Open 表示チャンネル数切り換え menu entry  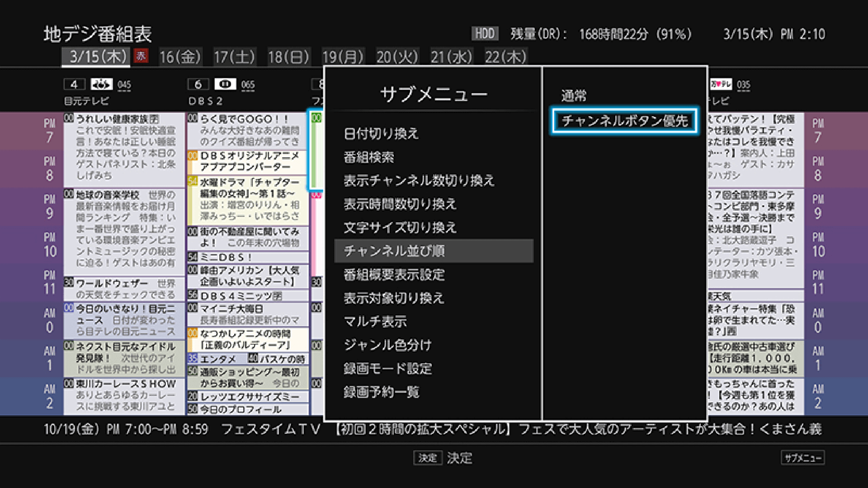[x=419, y=181]
